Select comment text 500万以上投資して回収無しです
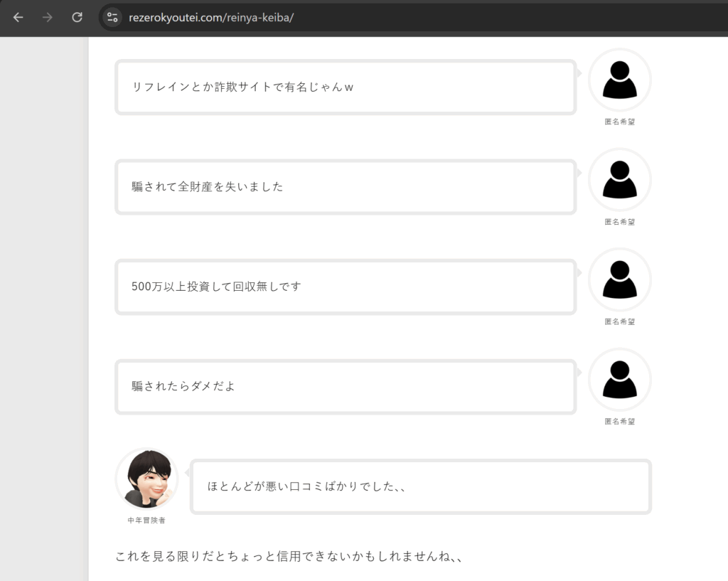The width and height of the screenshot is (728, 581). [216, 287]
